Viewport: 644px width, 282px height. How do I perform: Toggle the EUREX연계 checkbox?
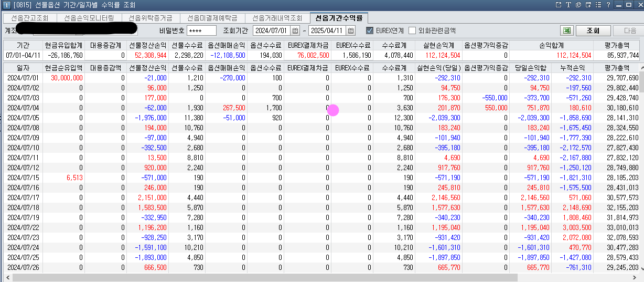click(370, 30)
